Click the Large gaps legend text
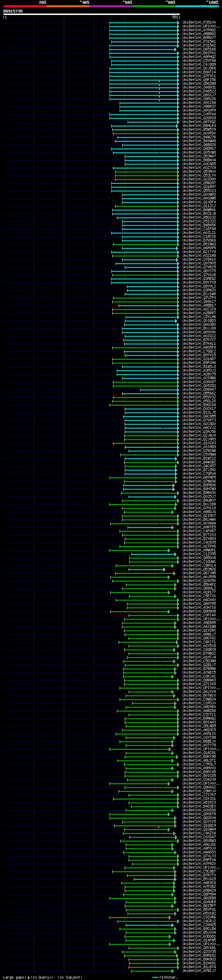This screenshot has width=222, height=980. point(43,977)
